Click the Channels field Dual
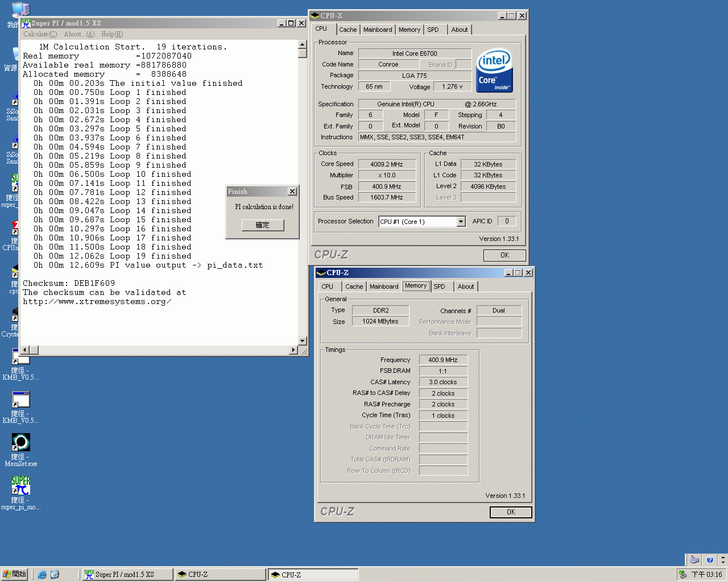 click(499, 310)
